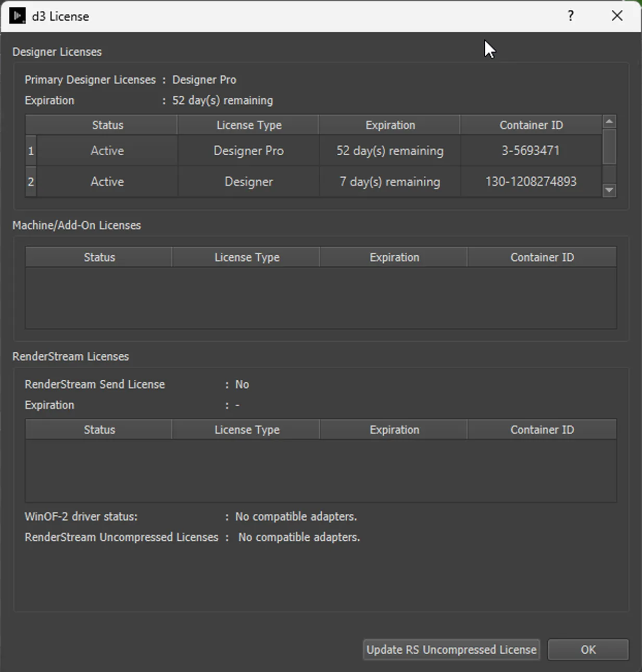
Task: Click the Designer Pro cell in row 1
Action: (x=248, y=151)
